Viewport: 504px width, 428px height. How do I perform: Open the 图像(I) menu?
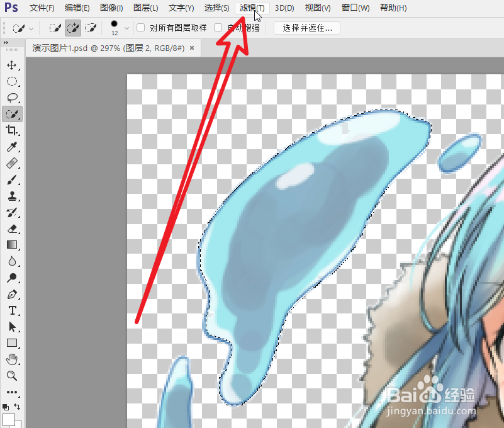(111, 8)
